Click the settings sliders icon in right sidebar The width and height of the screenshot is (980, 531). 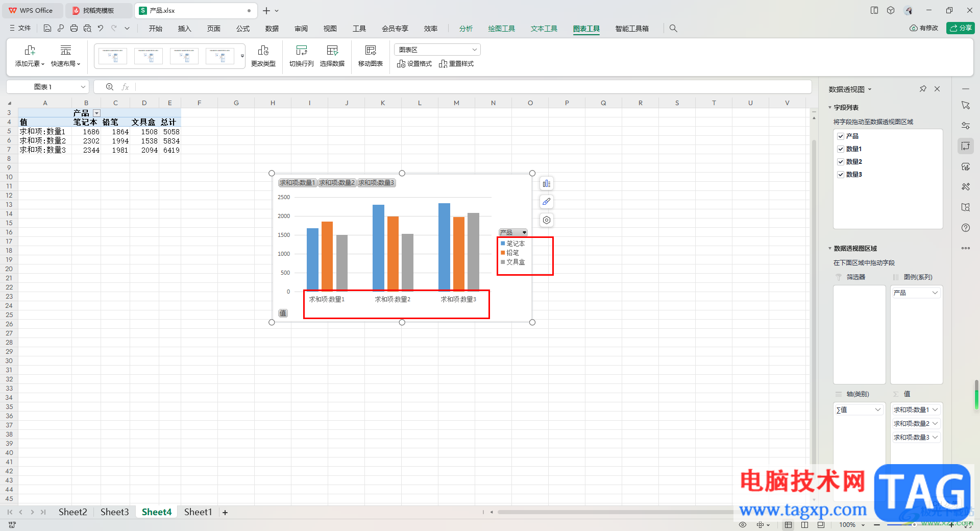click(966, 126)
